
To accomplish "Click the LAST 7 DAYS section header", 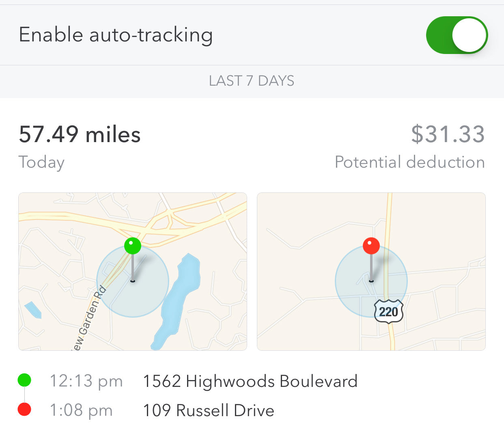I will [x=252, y=81].
